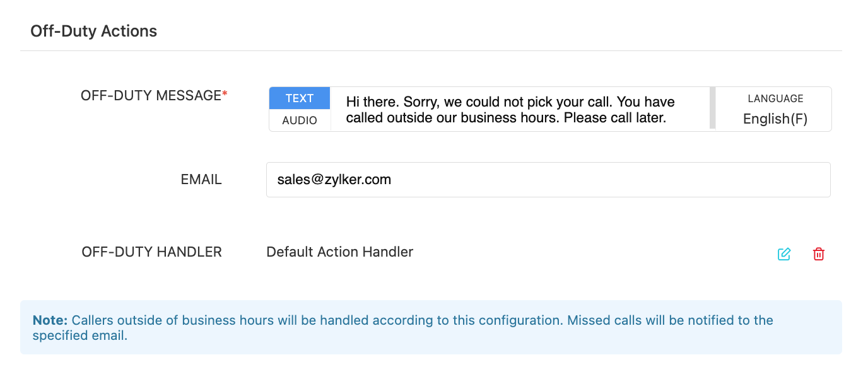Click the English(F) language value

pyautogui.click(x=775, y=119)
